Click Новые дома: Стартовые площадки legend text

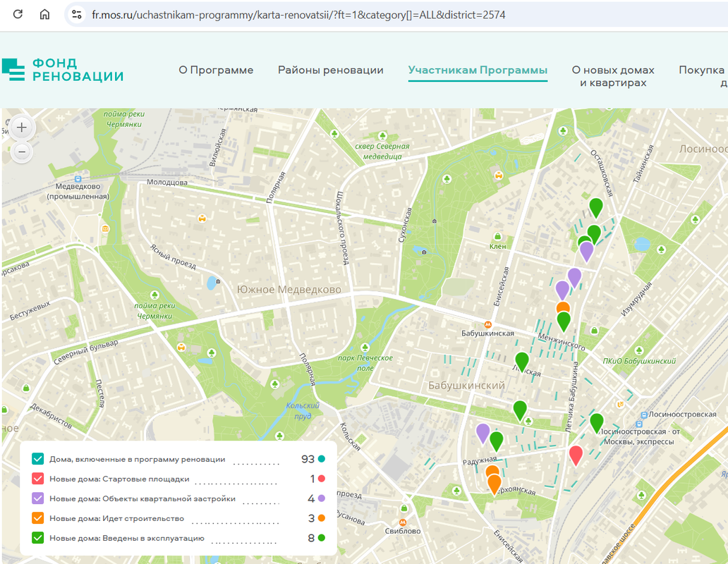click(119, 479)
